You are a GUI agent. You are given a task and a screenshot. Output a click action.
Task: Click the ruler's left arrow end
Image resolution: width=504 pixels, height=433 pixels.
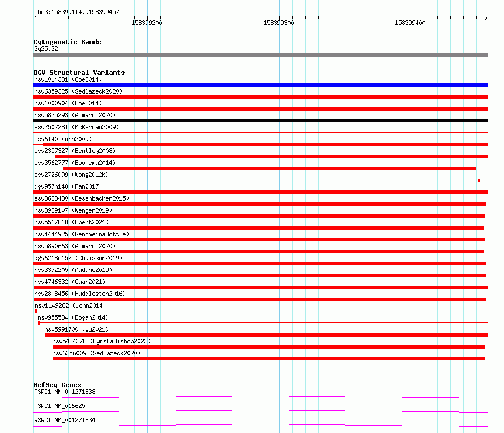point(35,18)
